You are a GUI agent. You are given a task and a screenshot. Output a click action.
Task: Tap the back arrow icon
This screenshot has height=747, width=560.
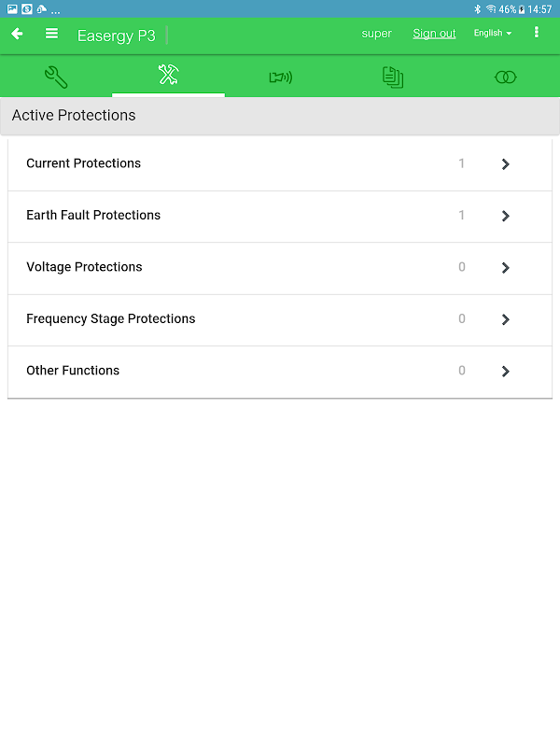[17, 34]
